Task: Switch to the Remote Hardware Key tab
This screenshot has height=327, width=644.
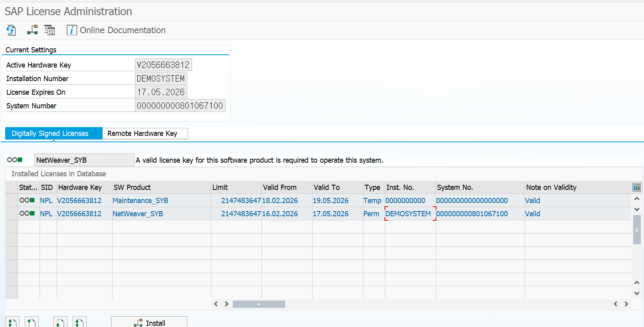Action: pyautogui.click(x=145, y=134)
